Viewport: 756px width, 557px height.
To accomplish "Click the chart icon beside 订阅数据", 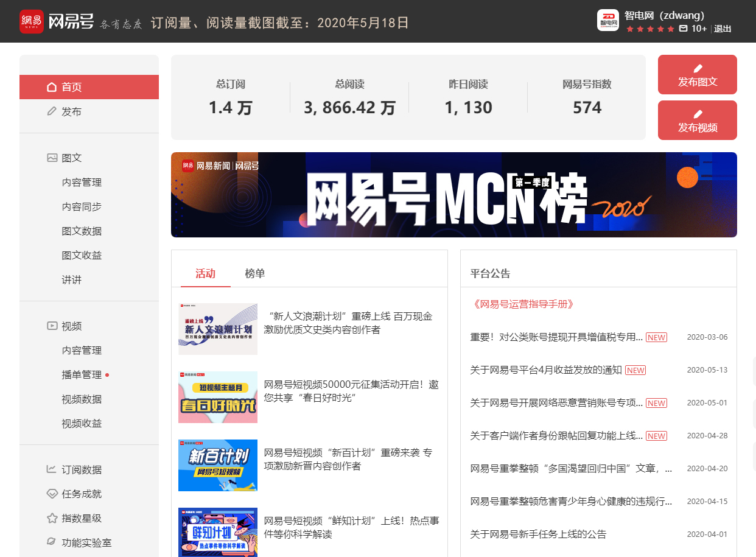I will 52,469.
